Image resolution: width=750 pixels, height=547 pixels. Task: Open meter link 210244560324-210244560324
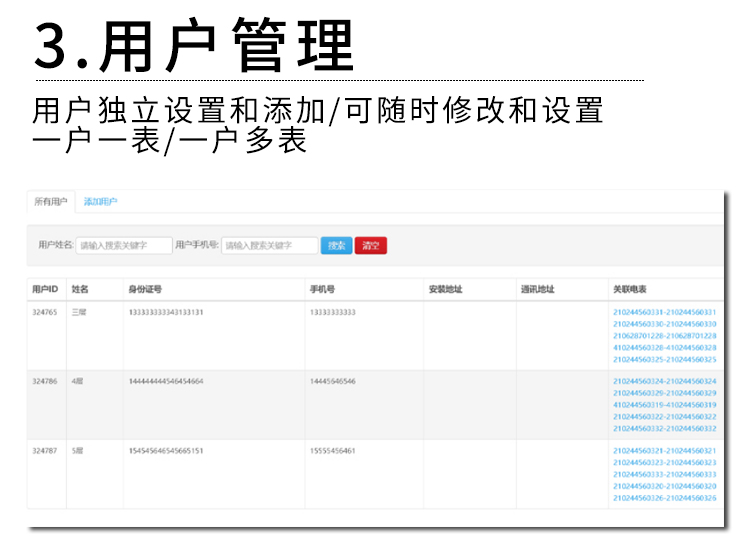664,381
